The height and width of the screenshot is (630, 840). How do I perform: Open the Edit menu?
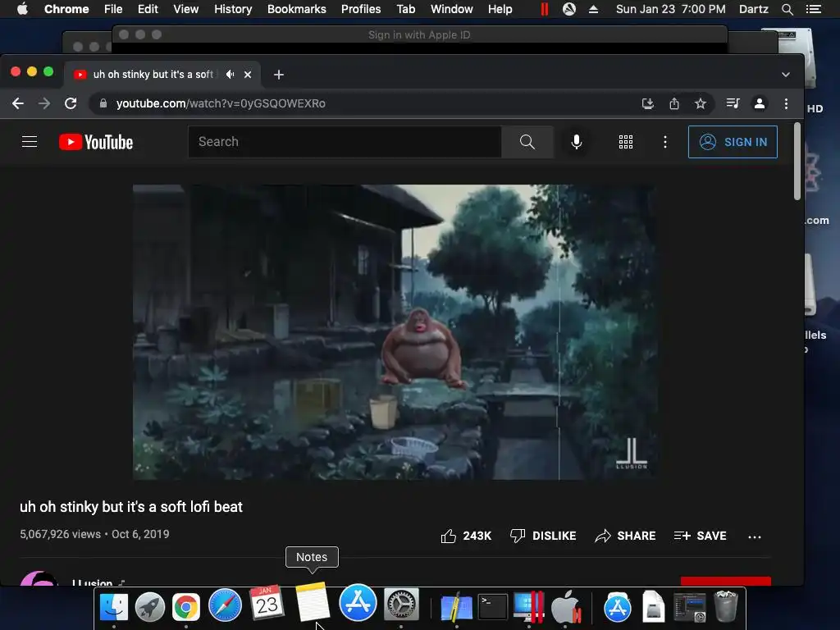(x=148, y=9)
